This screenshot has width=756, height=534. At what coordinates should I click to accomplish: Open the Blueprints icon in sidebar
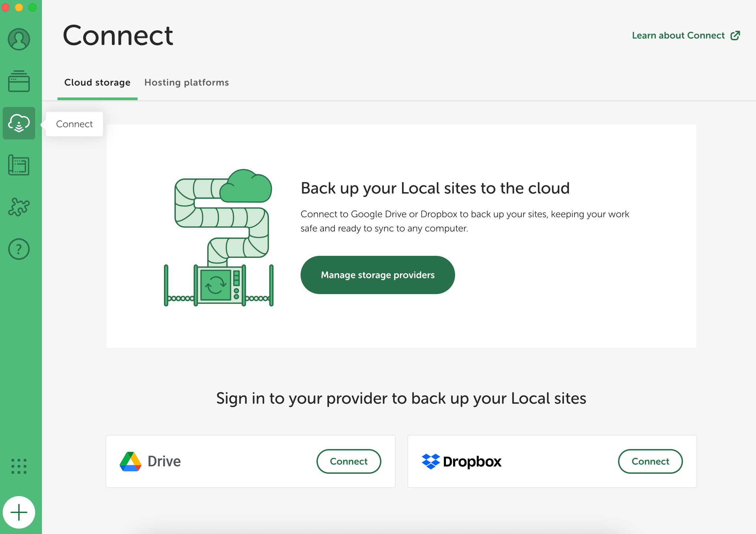point(19,165)
